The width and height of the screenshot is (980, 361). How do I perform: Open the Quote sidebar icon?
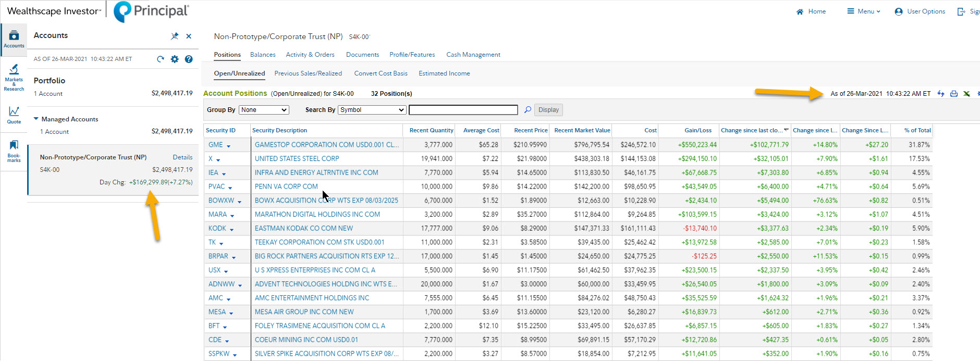pos(14,115)
